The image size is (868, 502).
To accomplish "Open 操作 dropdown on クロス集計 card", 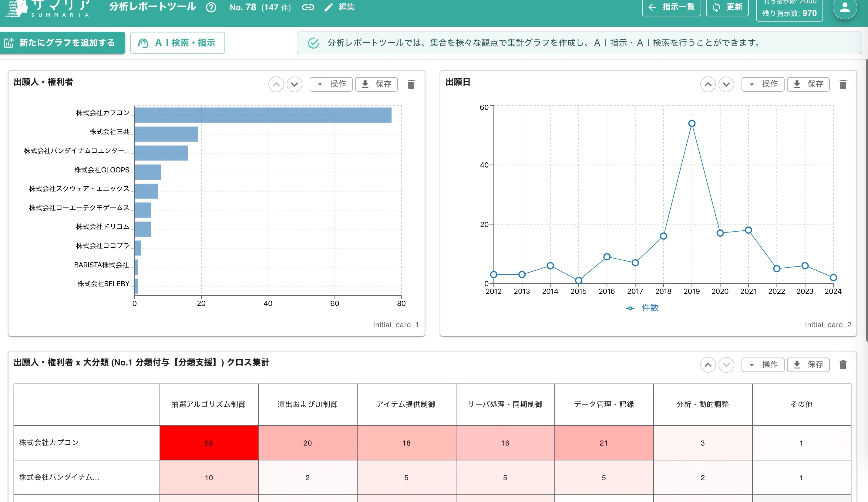I will (x=763, y=365).
